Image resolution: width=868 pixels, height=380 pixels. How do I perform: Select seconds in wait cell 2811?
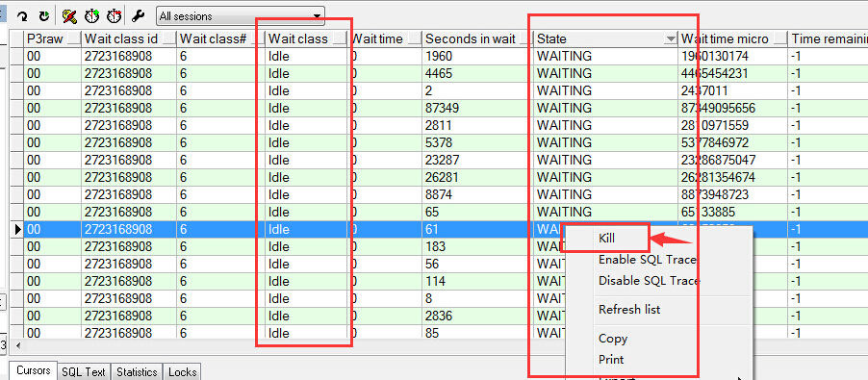coord(478,125)
